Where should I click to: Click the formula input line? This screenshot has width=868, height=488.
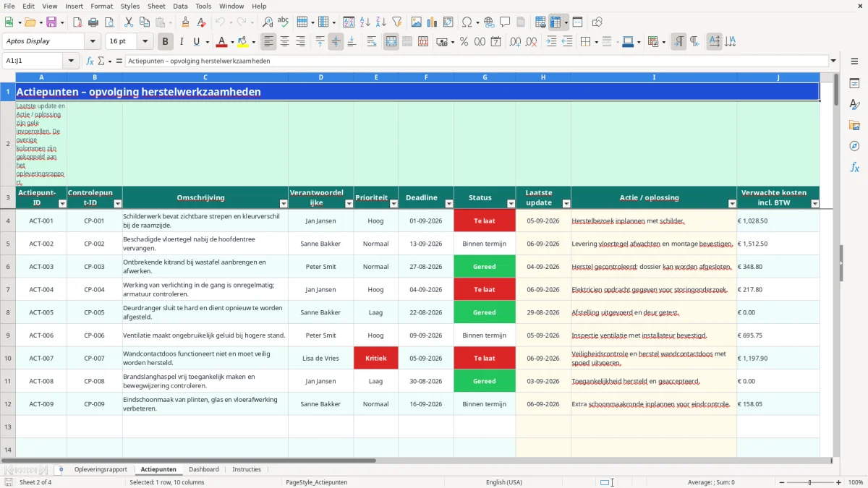click(x=477, y=61)
